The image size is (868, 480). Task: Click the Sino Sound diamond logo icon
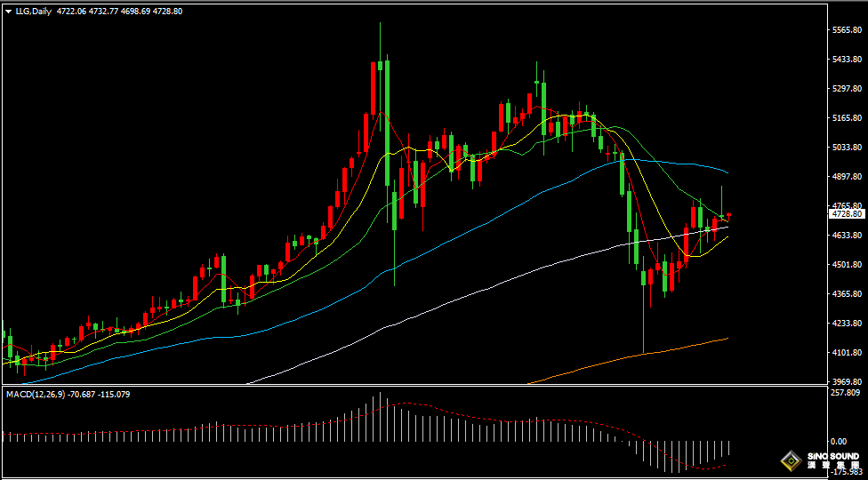tap(789, 460)
